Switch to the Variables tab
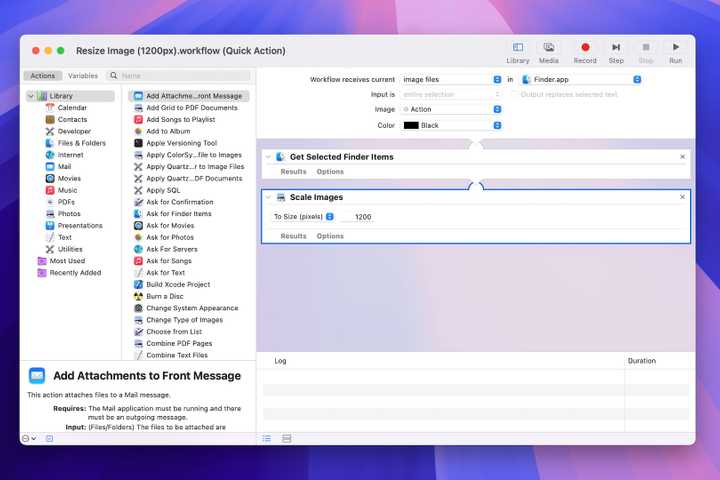The image size is (720, 480). point(83,75)
